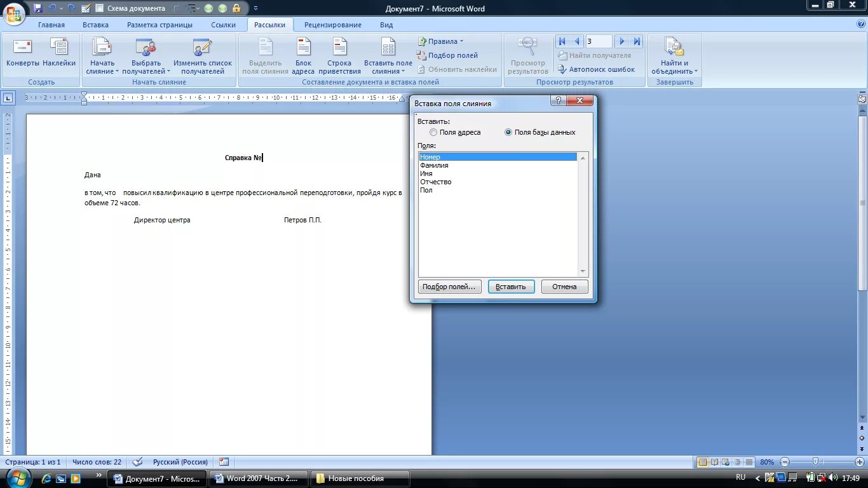Expand the Правила rules dropdown
868x488 pixels.
coord(440,41)
